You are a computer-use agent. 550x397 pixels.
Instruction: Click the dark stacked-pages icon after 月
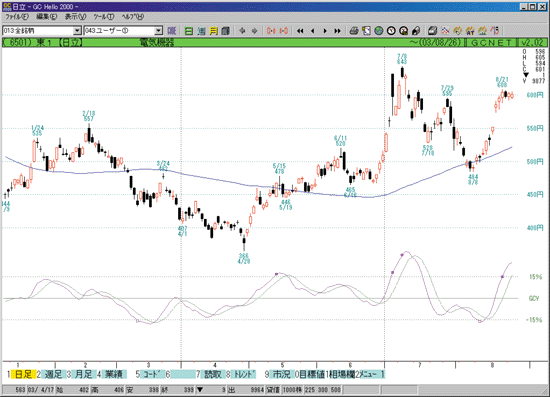226,31
